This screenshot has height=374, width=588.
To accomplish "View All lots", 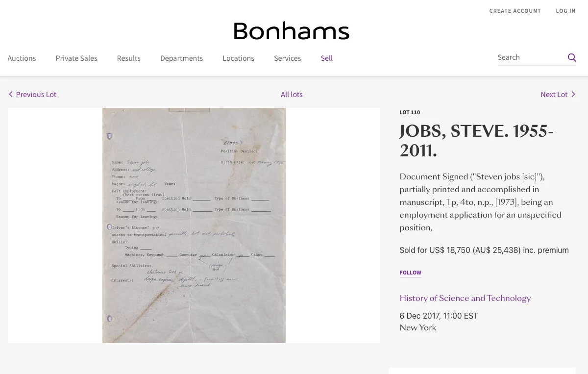I will coord(292,95).
